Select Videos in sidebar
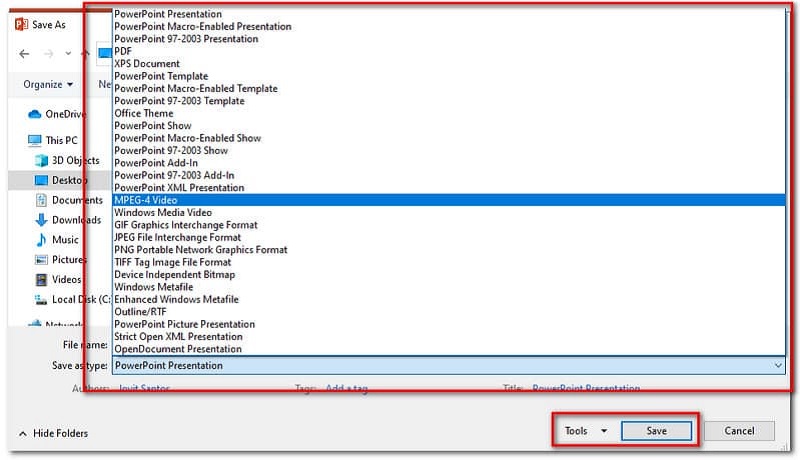Image resolution: width=800 pixels, height=460 pixels. 66,279
